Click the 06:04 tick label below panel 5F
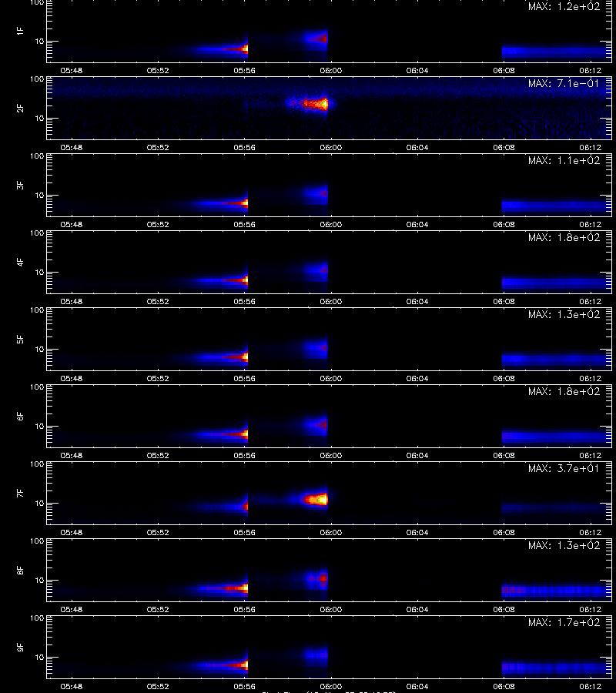The image size is (616, 693). pyautogui.click(x=417, y=378)
